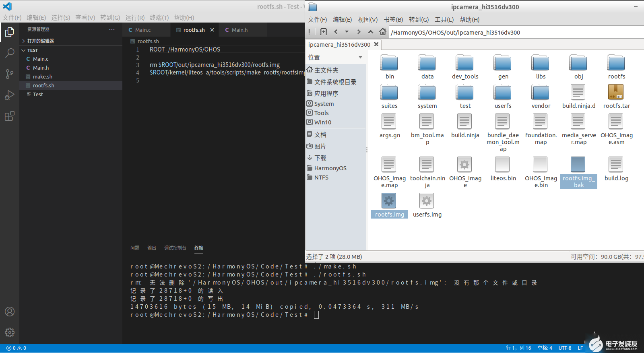The width and height of the screenshot is (644, 353).
Task: Click the line and column status indicator
Action: 518,348
